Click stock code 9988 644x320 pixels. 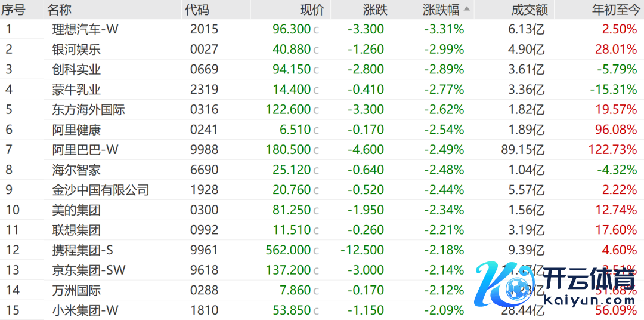(205, 150)
